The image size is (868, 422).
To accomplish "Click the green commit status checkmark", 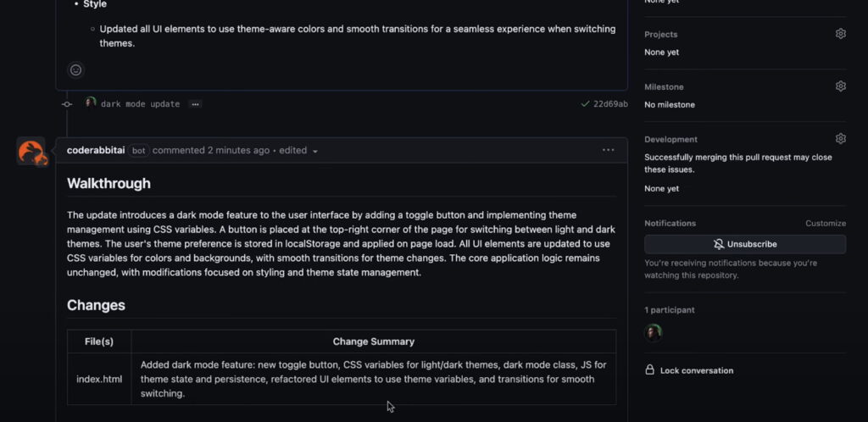I will point(585,104).
